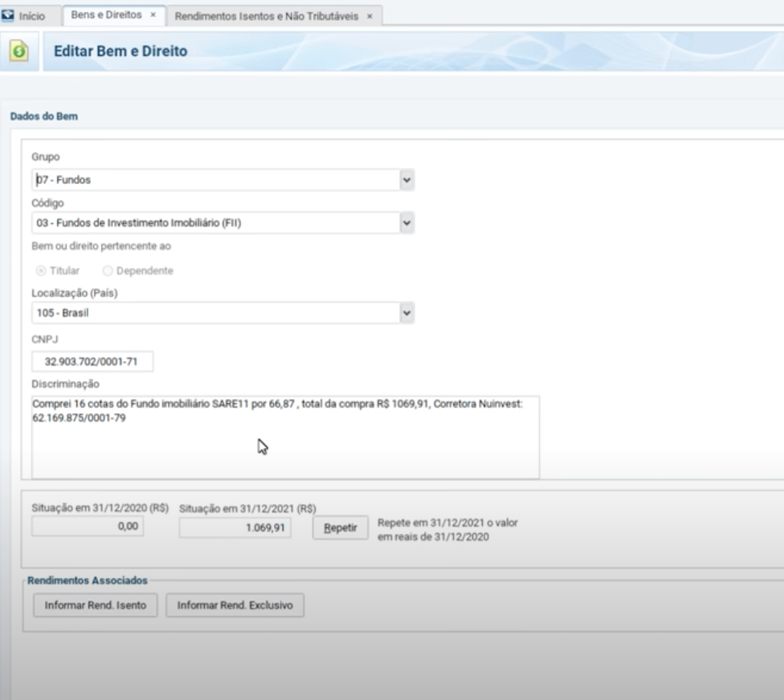The width and height of the screenshot is (784, 700).
Task: Close the Bens e Direitos tab
Action: tap(153, 15)
